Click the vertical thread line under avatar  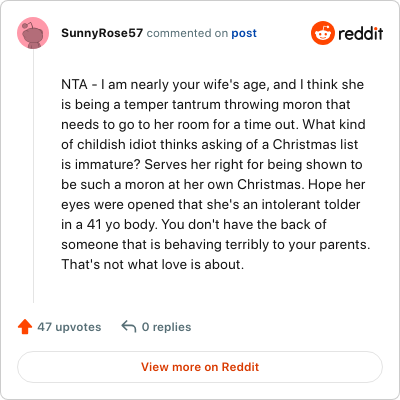click(33, 176)
